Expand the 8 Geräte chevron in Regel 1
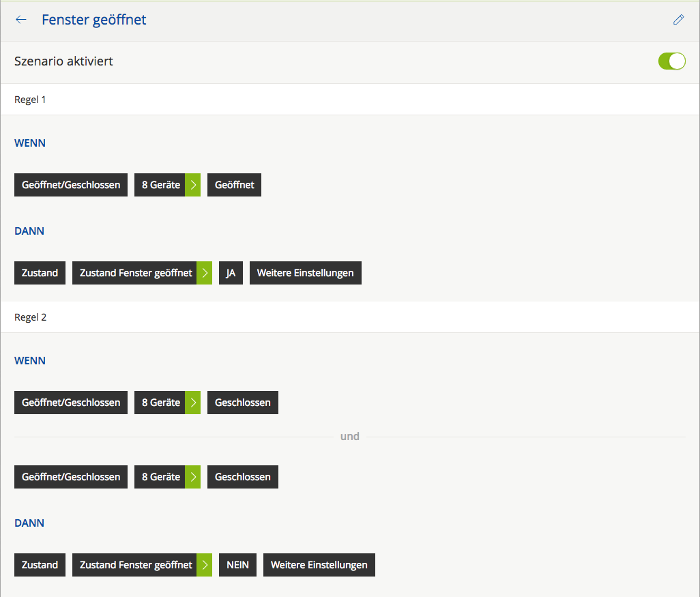The width and height of the screenshot is (700, 597). 193,185
